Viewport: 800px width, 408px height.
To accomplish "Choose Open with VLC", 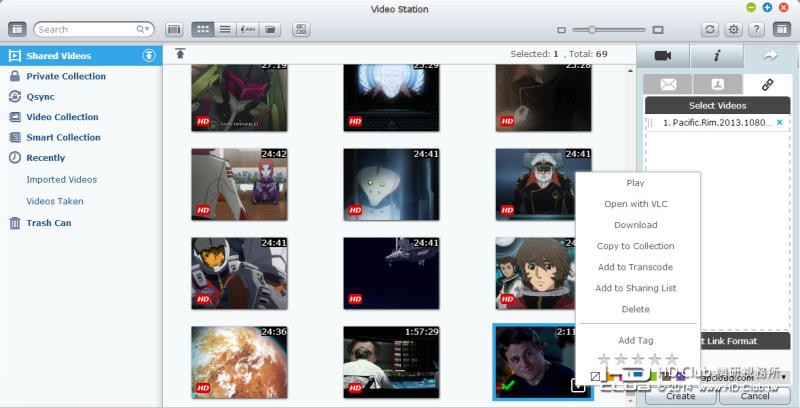I will [636, 203].
